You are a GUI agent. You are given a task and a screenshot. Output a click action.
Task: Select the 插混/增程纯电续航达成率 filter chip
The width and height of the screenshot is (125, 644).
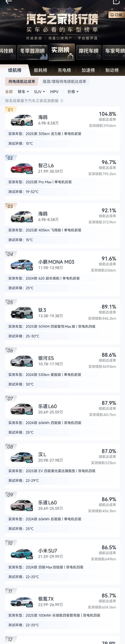point(64,82)
